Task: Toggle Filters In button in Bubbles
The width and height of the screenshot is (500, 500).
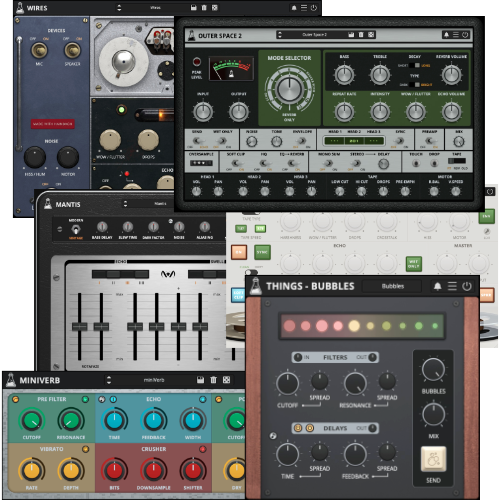Action: pyautogui.click(x=298, y=357)
